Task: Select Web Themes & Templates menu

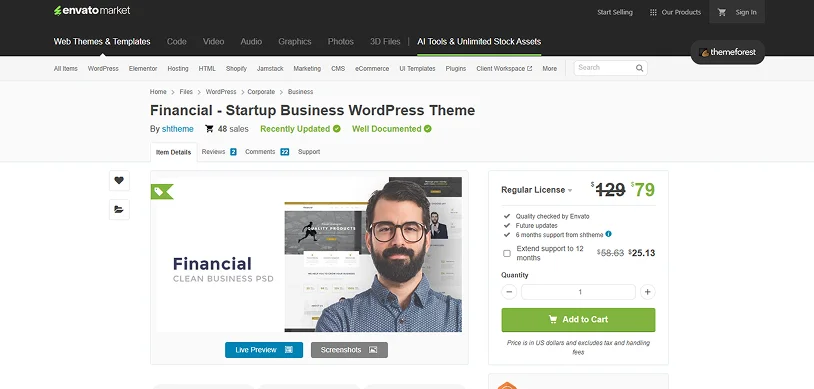Action: pos(102,42)
